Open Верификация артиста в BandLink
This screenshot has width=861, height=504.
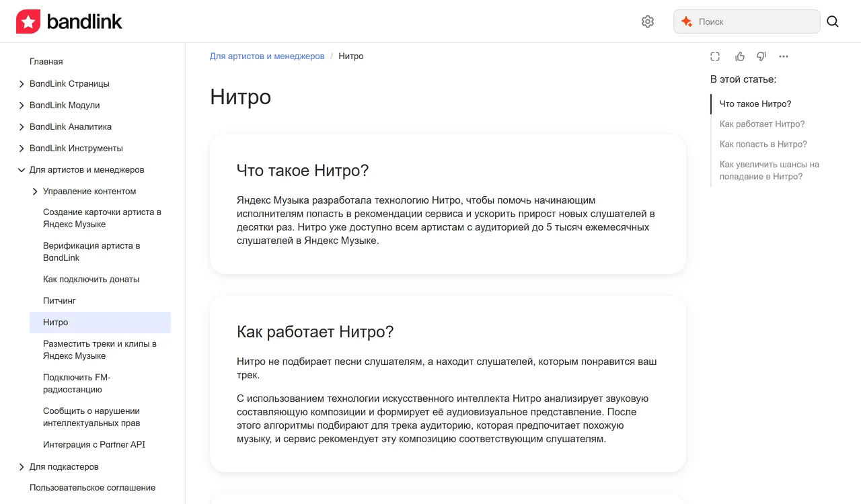91,252
